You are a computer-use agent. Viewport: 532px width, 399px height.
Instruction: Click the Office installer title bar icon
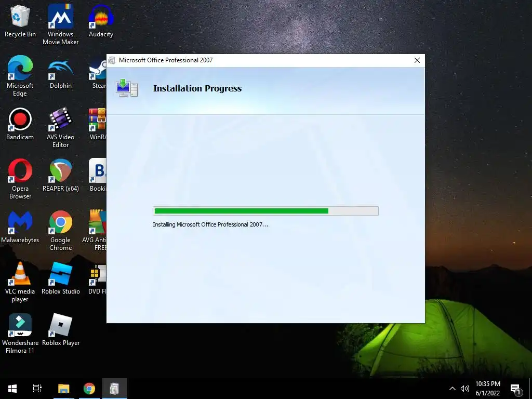tap(112, 60)
